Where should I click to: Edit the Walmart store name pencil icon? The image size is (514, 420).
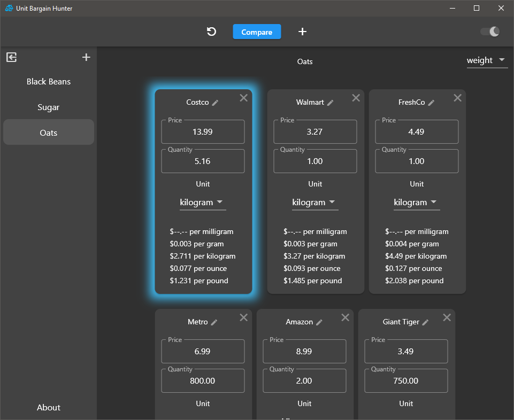(331, 103)
